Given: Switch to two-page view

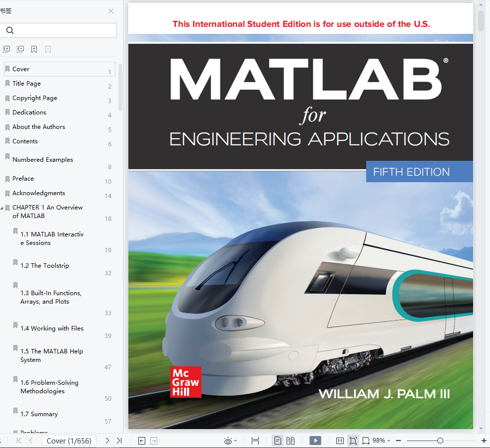Looking at the screenshot, I should tap(291, 441).
